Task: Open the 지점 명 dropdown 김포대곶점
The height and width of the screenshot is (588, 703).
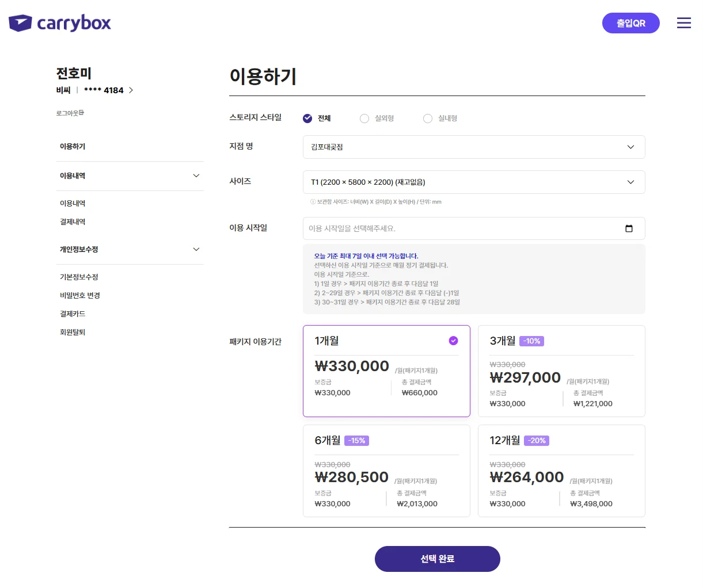Action: pos(474,147)
